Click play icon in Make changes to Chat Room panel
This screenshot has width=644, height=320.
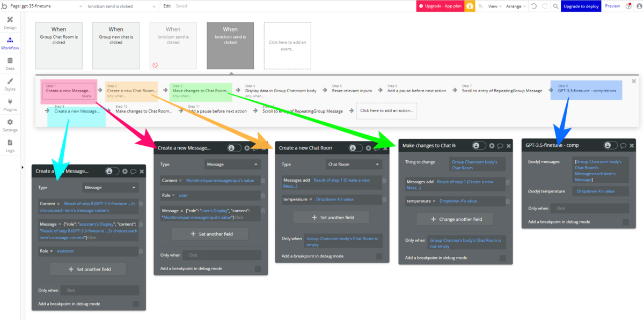tap(492, 145)
